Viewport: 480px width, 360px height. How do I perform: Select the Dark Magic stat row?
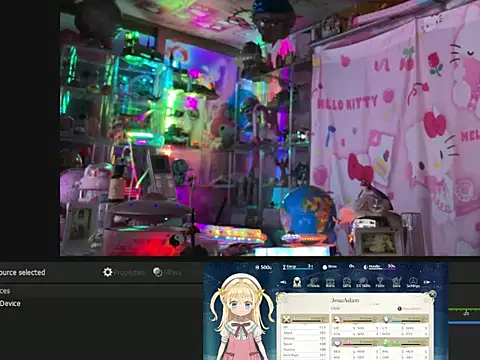point(304,355)
